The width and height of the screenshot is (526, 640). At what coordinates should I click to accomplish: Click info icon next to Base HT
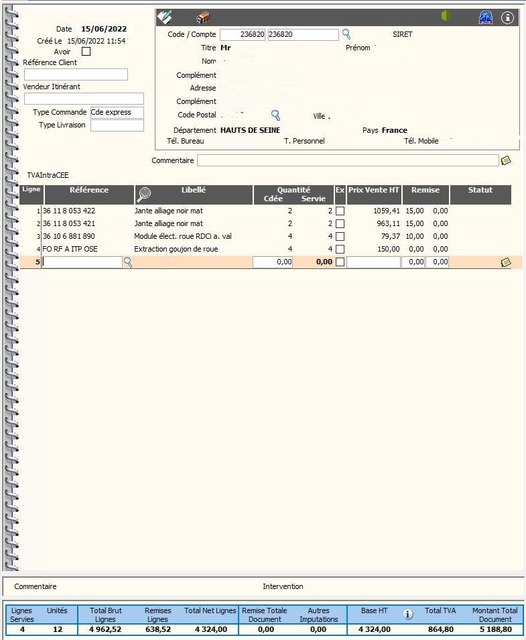tap(408, 614)
